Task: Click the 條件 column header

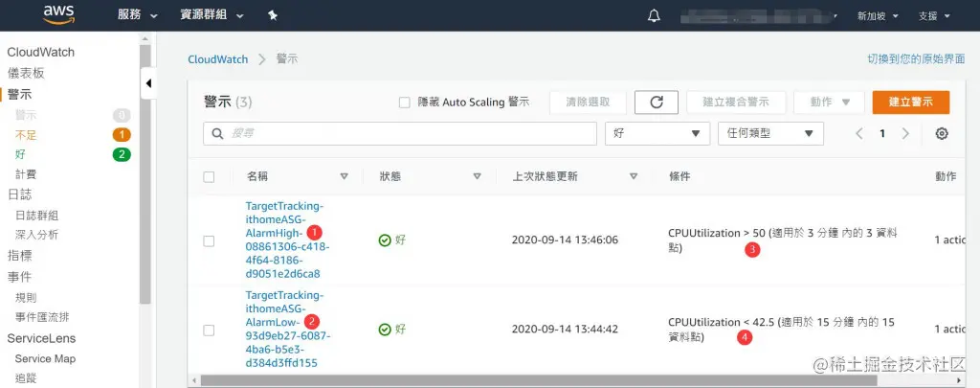Action: 679,176
